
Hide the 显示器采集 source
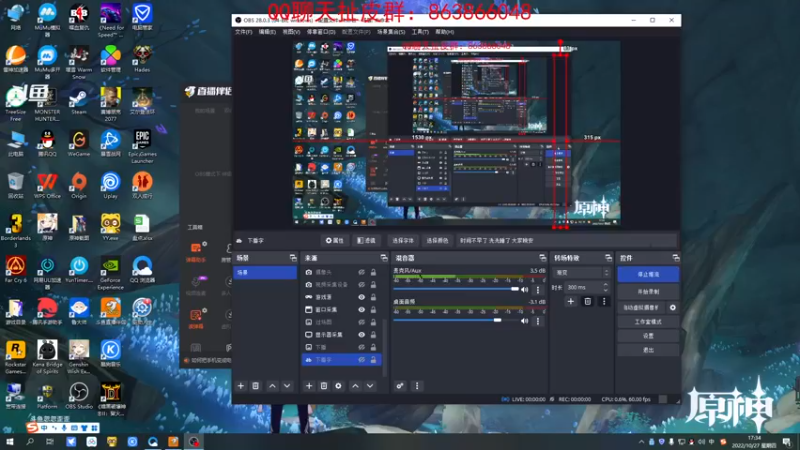361,335
